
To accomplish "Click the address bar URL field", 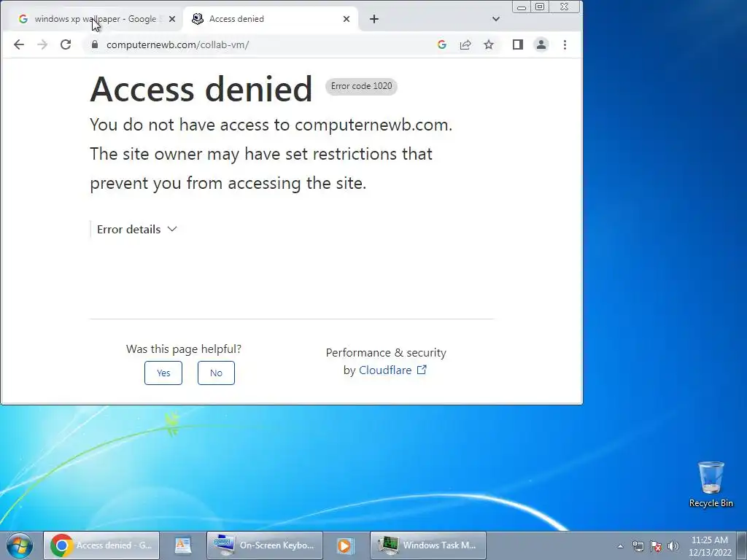I will point(267,44).
